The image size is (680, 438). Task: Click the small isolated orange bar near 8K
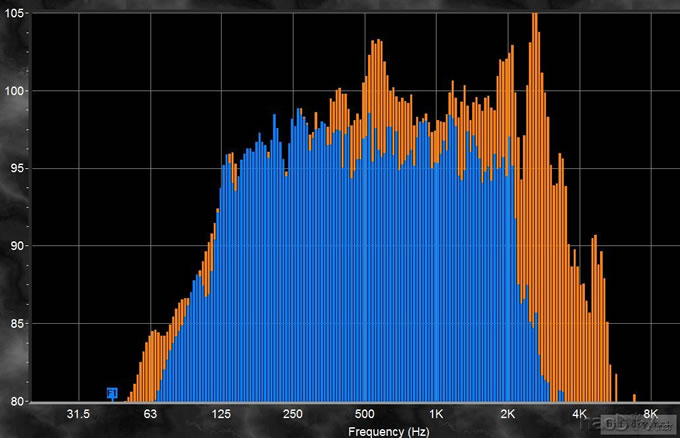tap(634, 398)
